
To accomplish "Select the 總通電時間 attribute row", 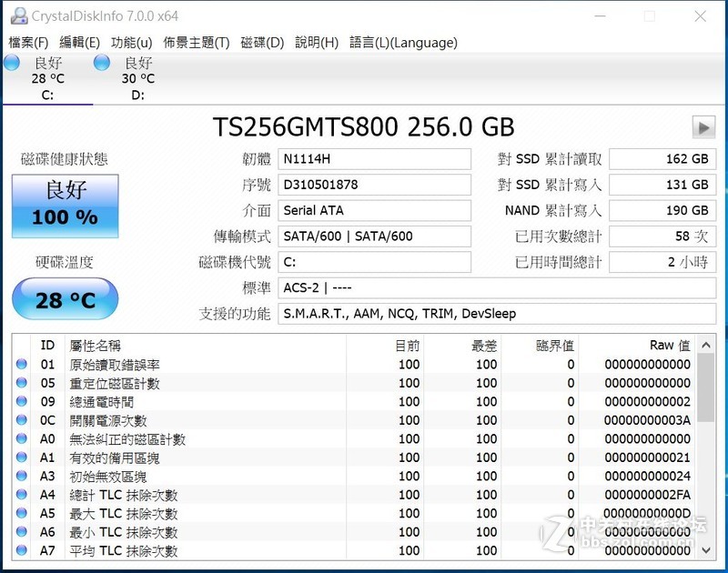I will pyautogui.click(x=355, y=401).
